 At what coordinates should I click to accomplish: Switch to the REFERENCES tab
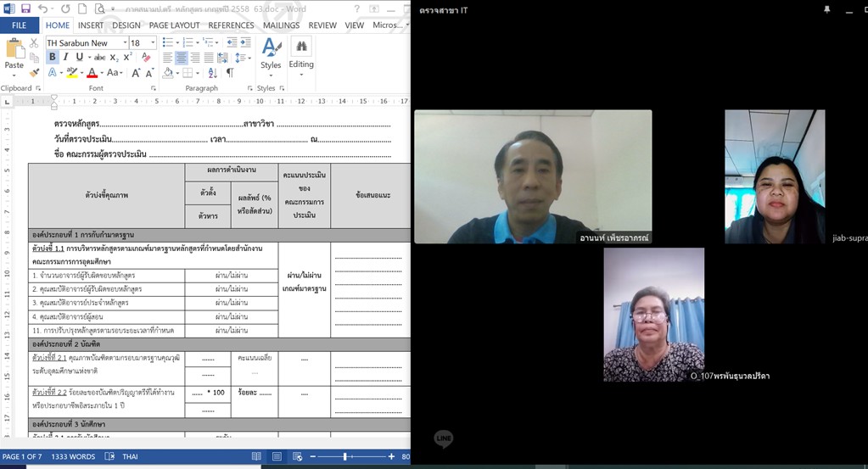(231, 25)
